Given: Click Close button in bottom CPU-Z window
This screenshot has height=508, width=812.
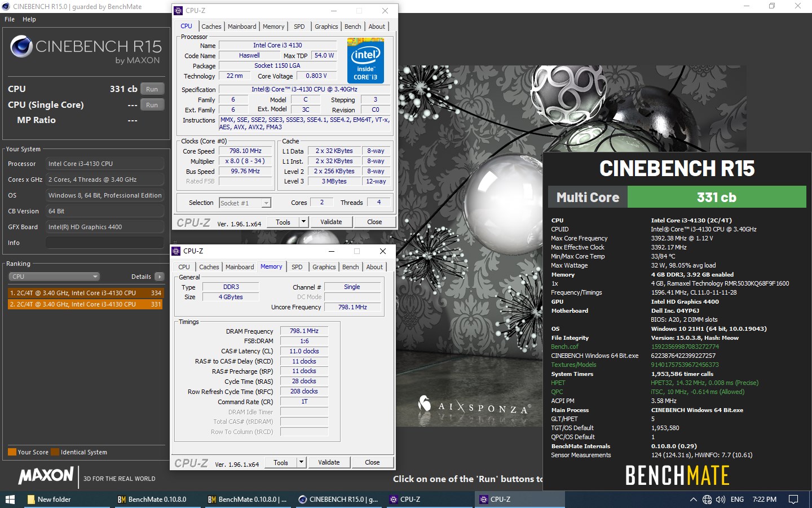Looking at the screenshot, I should [372, 463].
